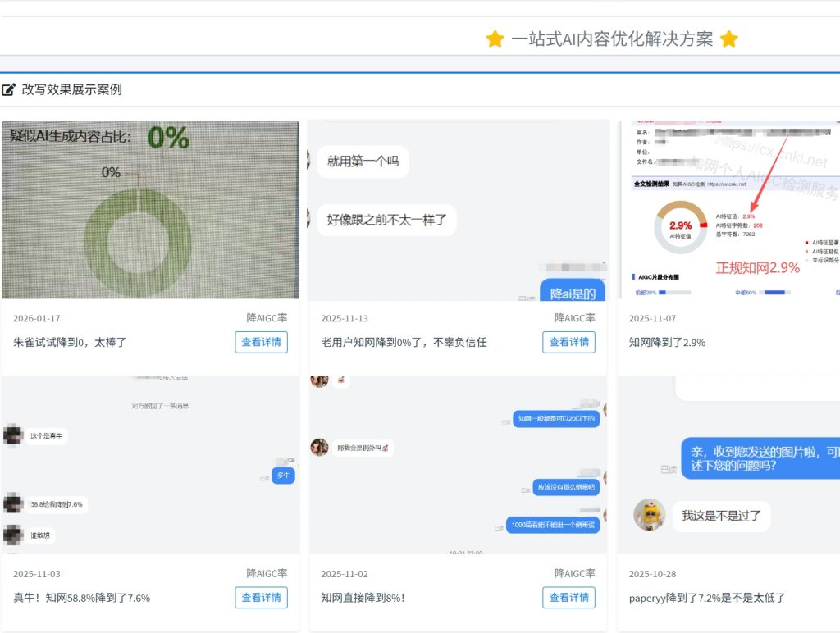Click the 一站式AI内容优化解决方案 headline

tap(612, 39)
